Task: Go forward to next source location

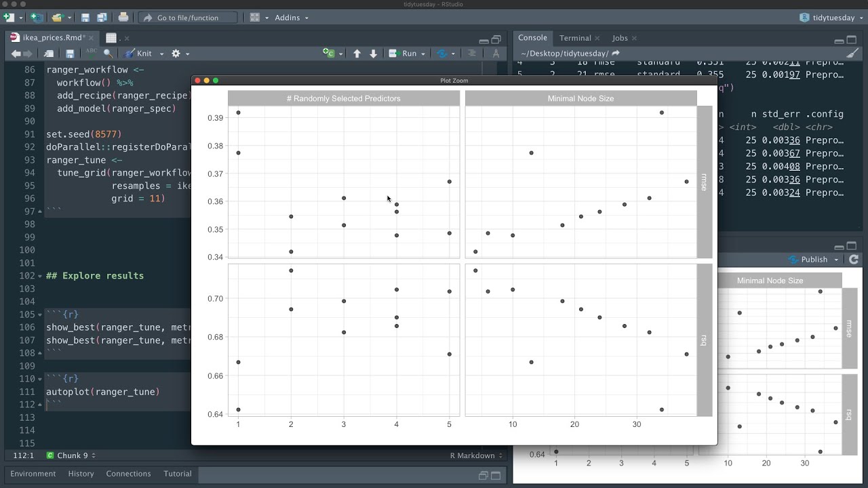Action: pyautogui.click(x=28, y=54)
